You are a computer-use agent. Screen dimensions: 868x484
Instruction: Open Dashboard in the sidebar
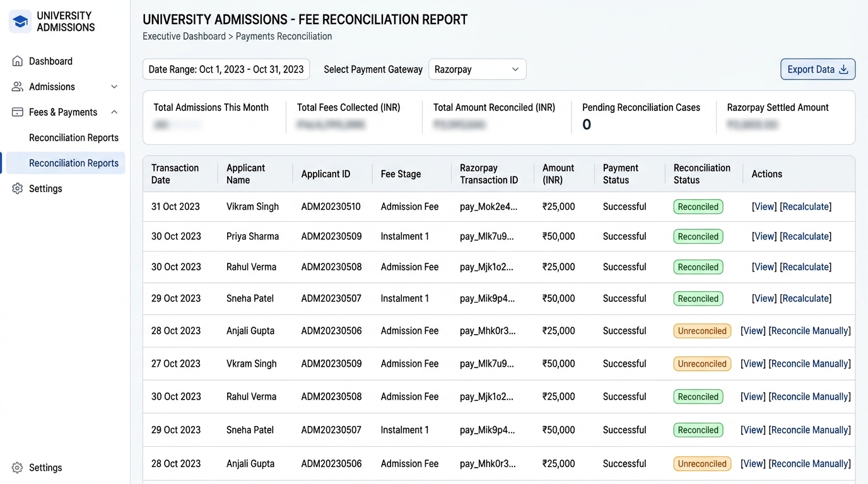point(50,61)
